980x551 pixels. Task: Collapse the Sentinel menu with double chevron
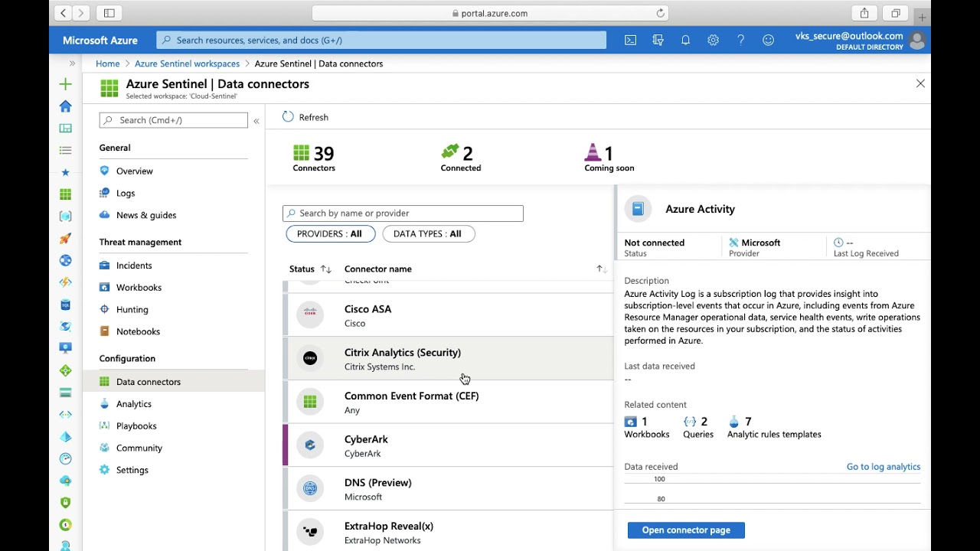[256, 121]
